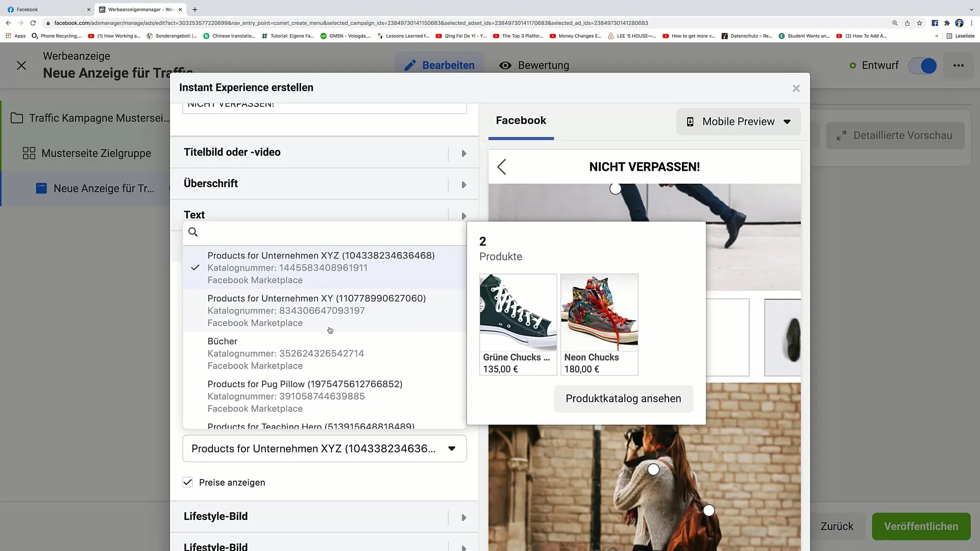This screenshot has height=551, width=980.
Task: Click product tag dot on running legs image
Action: [616, 189]
